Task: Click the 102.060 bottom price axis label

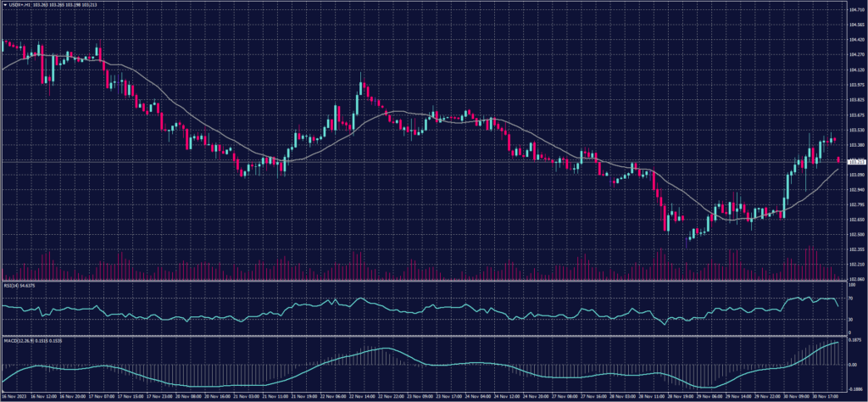Action: coord(856,279)
